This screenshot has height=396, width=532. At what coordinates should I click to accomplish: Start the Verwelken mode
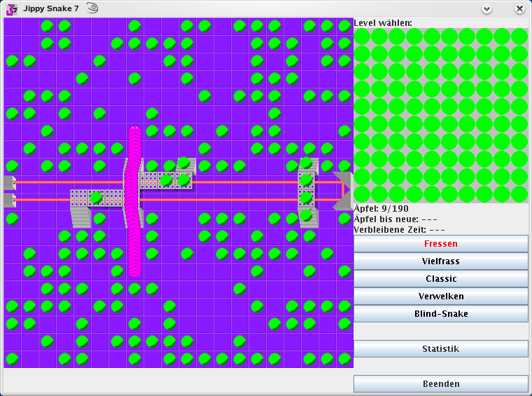[441, 296]
